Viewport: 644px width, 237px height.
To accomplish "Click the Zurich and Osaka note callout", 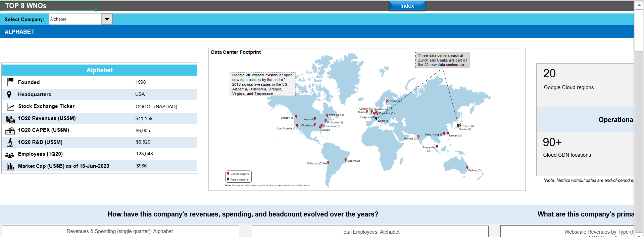I will (x=442, y=60).
